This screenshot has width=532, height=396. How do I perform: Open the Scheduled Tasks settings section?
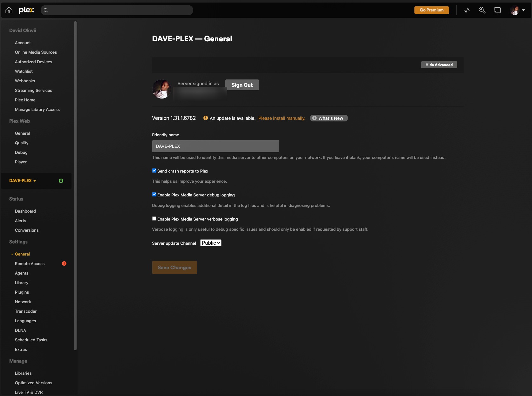31,340
